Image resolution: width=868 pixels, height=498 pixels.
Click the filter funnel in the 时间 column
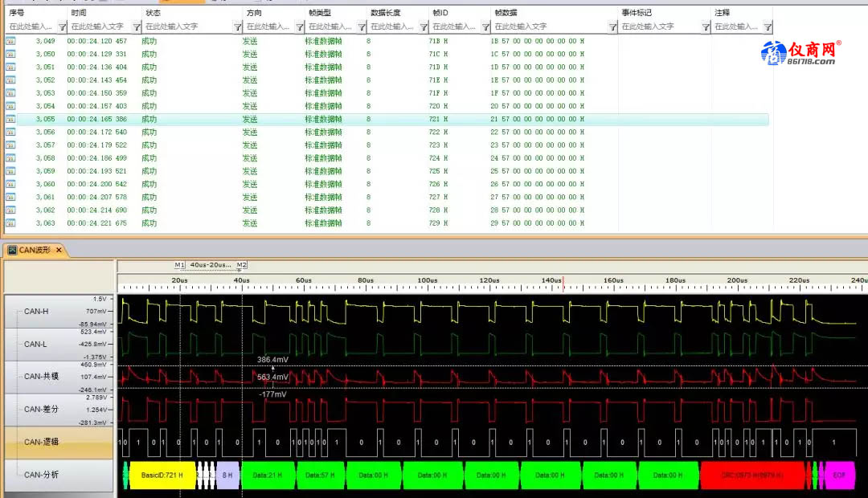[137, 27]
